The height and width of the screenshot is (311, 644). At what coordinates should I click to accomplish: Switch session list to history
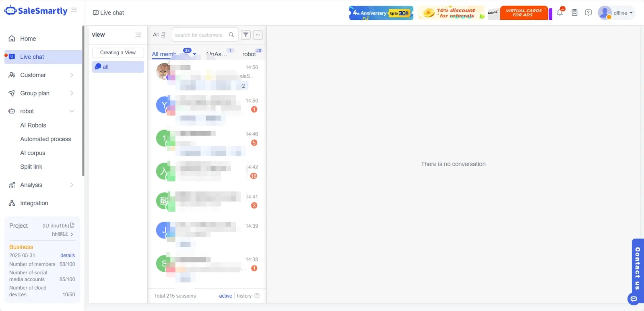tap(244, 296)
